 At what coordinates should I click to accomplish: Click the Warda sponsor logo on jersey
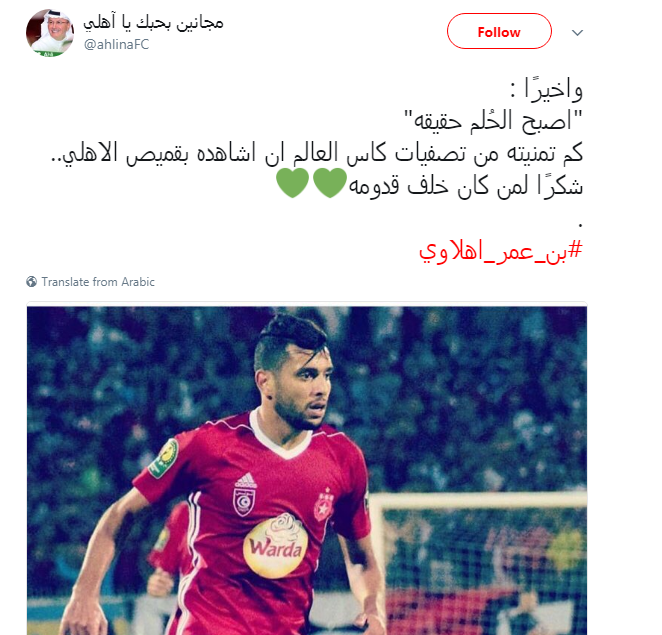point(275,545)
